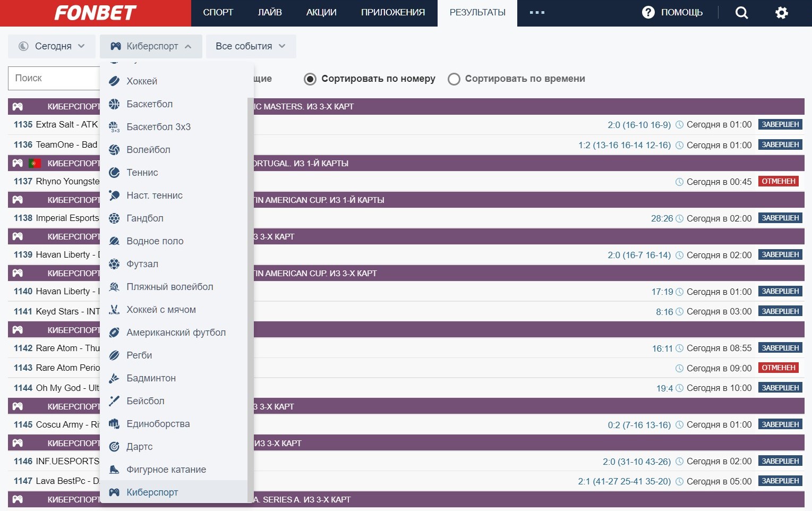The height and width of the screenshot is (511, 812).
Task: Open the РЕЗУЛЬТАТЫ tab
Action: coord(477,13)
